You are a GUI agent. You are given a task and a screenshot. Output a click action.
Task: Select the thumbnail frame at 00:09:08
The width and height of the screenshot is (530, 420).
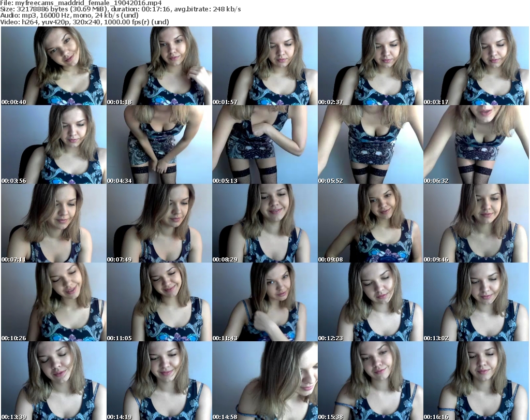point(370,224)
